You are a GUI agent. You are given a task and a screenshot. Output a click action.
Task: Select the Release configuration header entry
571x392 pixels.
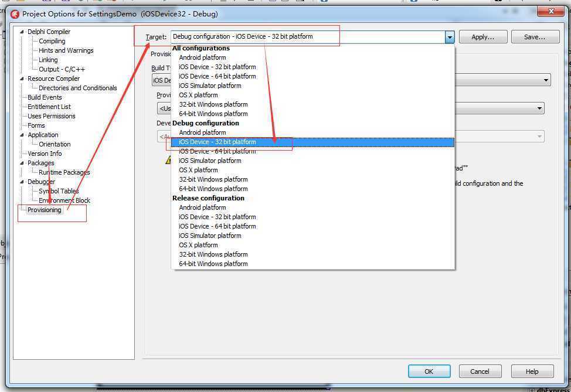coord(313,199)
